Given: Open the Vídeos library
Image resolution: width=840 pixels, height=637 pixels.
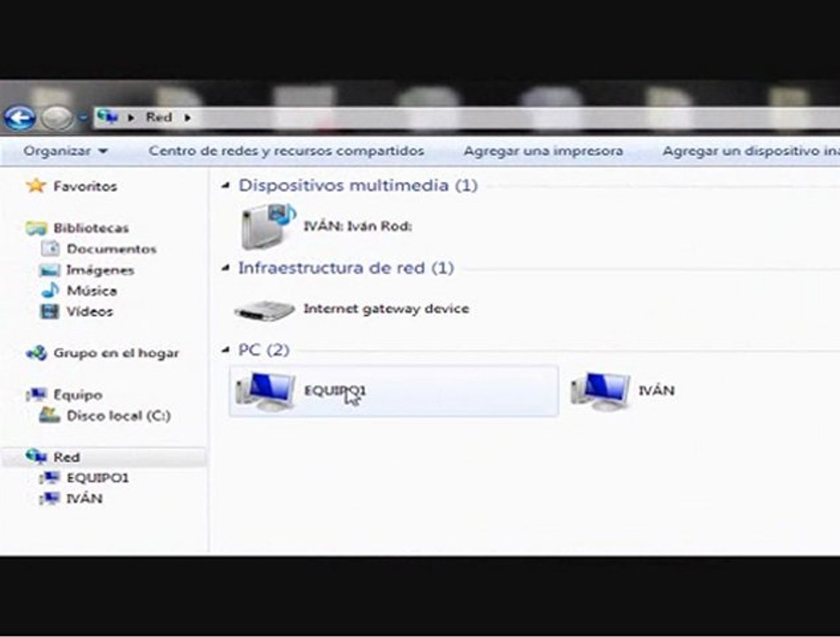Looking at the screenshot, I should [89, 311].
